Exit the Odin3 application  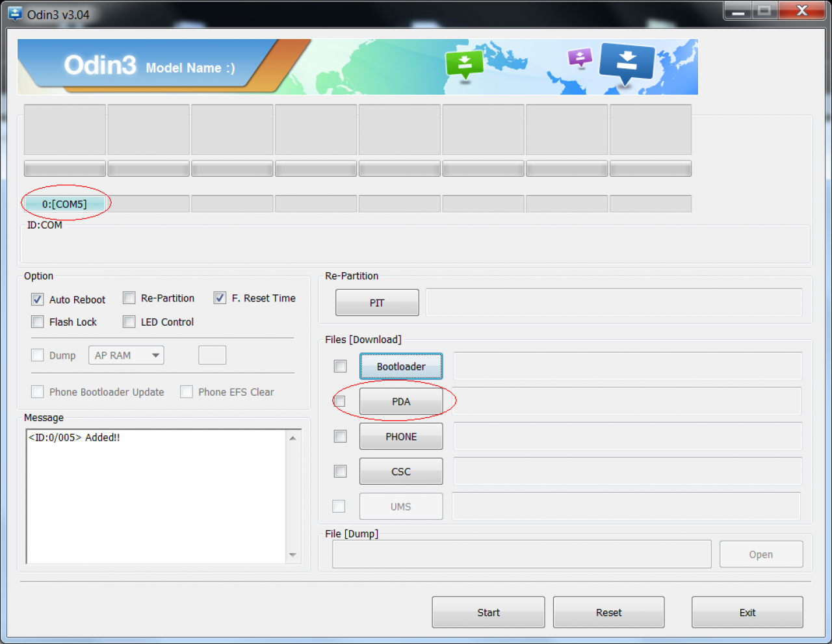747,612
